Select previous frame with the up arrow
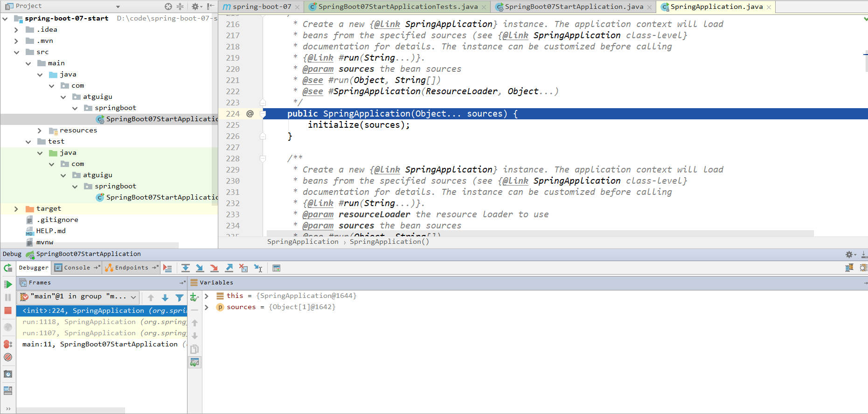The image size is (868, 414). 151,297
